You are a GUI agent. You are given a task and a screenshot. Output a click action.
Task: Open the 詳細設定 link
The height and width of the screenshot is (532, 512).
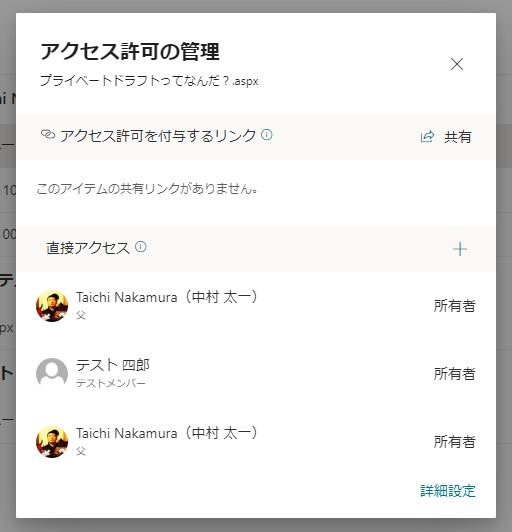tap(448, 491)
